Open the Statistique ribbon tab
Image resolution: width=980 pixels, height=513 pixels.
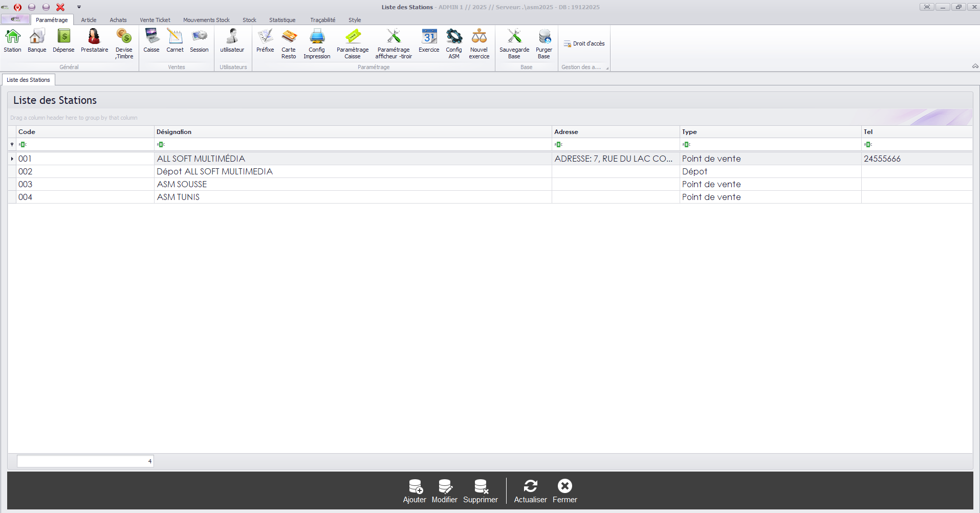(x=282, y=20)
